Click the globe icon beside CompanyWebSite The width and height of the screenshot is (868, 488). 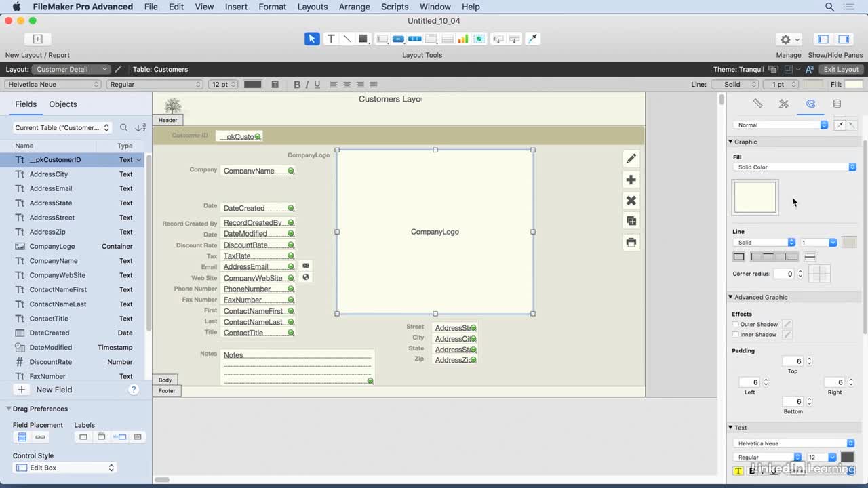(x=305, y=277)
